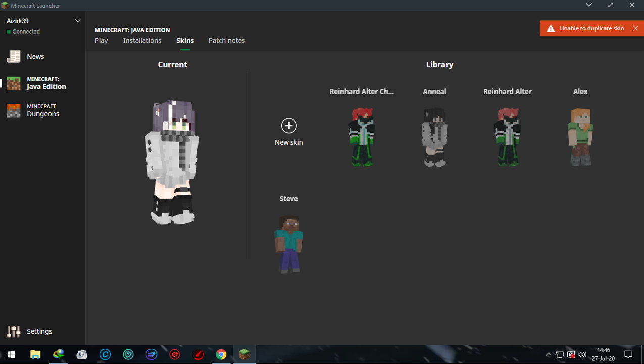Image resolution: width=644 pixels, height=364 pixels.
Task: Click the warning triangle in the error banner
Action: pyautogui.click(x=551, y=29)
